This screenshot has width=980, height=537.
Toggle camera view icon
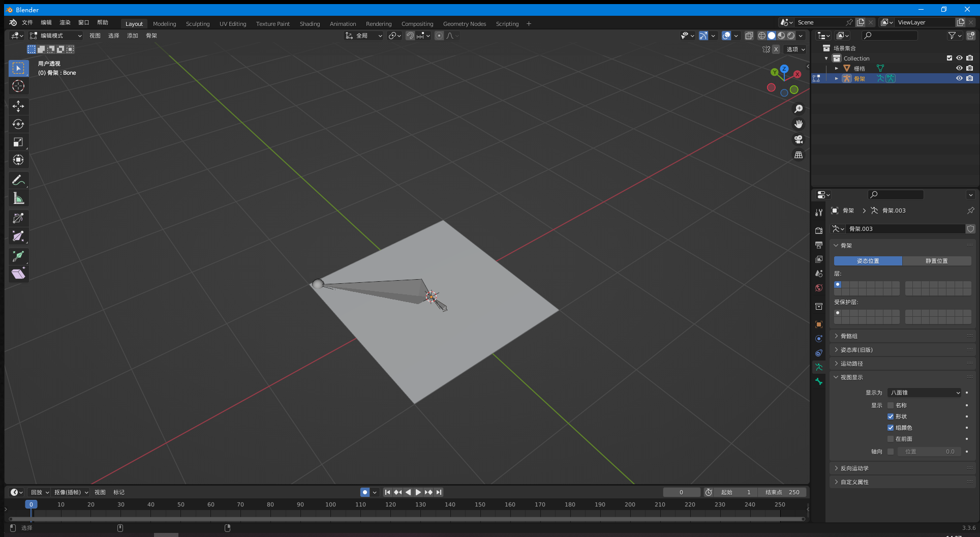pos(799,139)
